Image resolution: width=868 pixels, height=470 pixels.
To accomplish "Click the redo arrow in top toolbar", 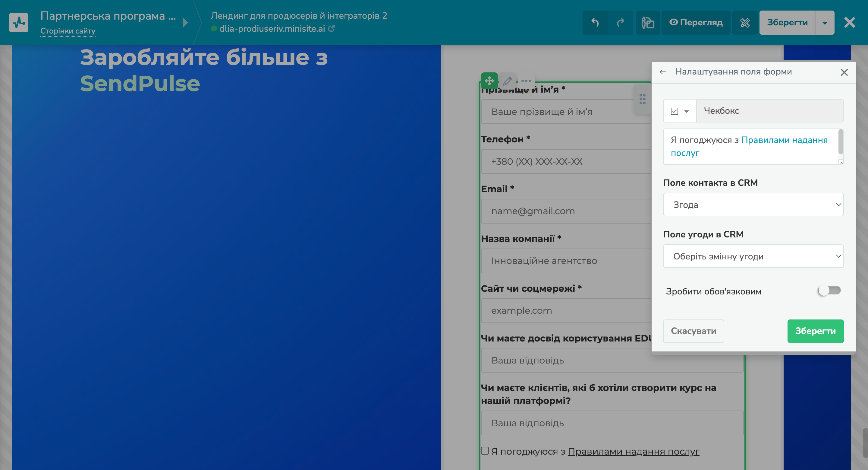I will point(620,23).
